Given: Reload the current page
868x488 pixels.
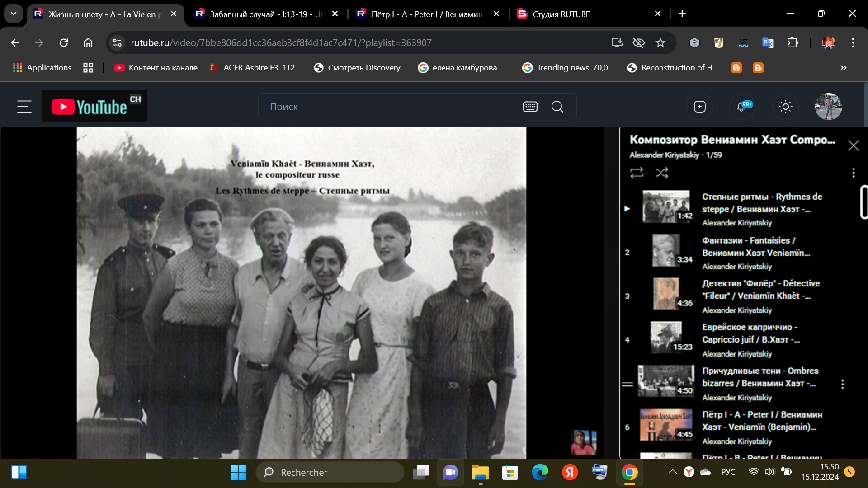Looking at the screenshot, I should coord(64,42).
